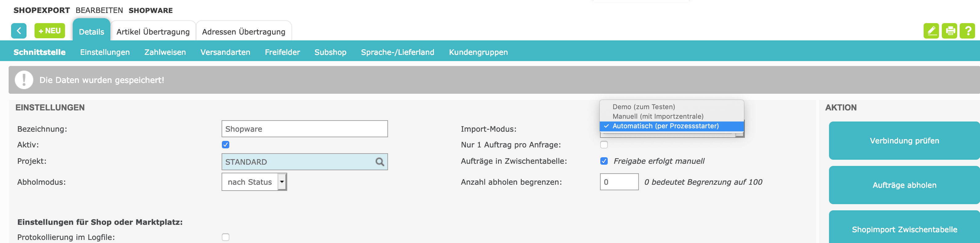
Task: Enable Nur 1 Auftrag pro Anfrage
Action: 604,145
